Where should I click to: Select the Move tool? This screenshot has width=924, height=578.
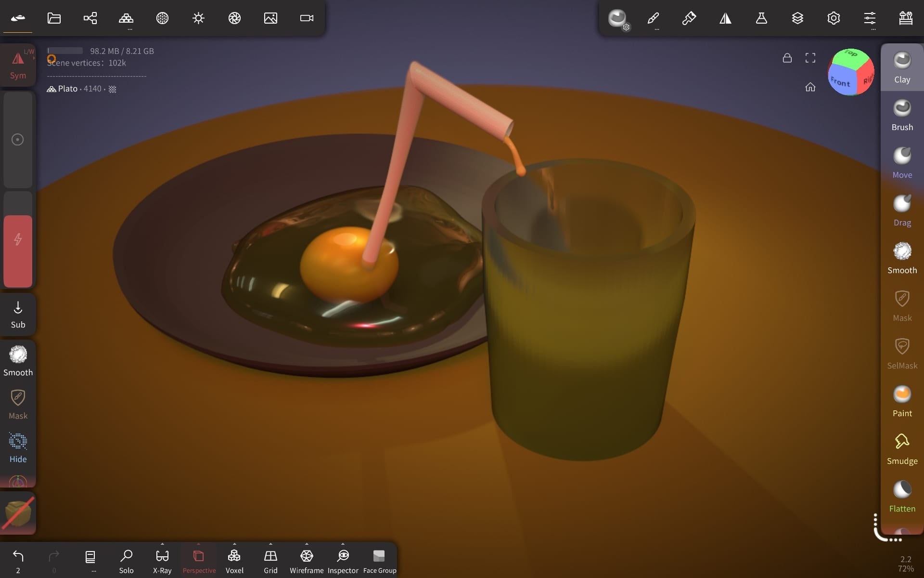pyautogui.click(x=902, y=163)
